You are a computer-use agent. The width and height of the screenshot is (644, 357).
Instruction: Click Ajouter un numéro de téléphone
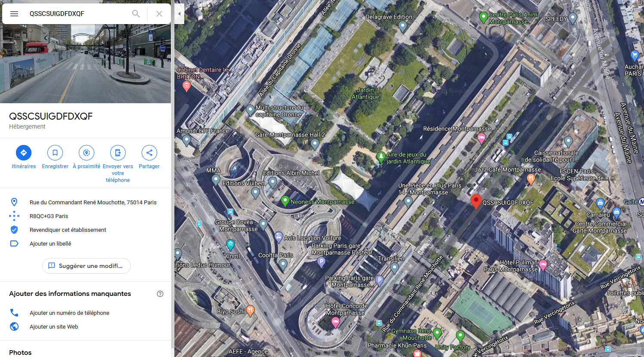coord(69,313)
